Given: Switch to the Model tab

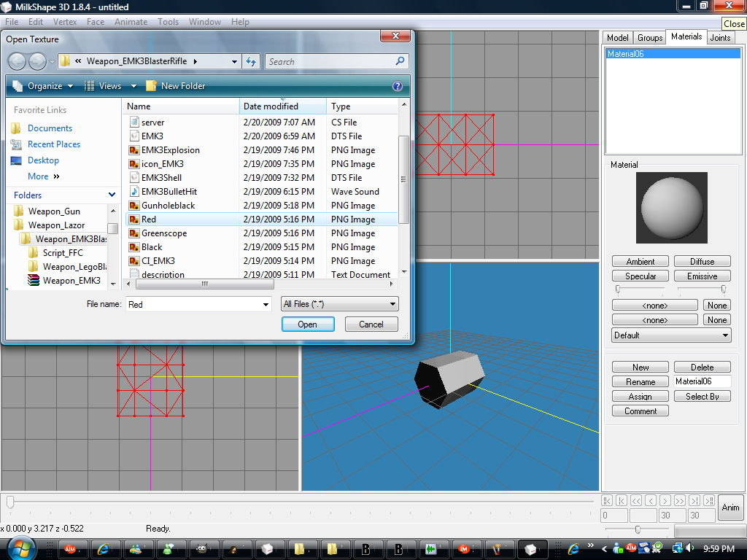Looking at the screenshot, I should [617, 38].
